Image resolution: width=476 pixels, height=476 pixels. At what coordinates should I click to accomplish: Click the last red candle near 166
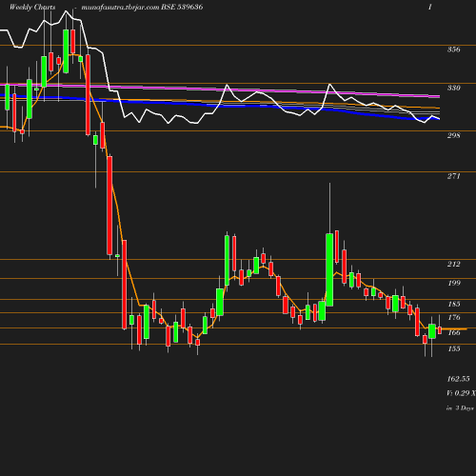coord(440,330)
